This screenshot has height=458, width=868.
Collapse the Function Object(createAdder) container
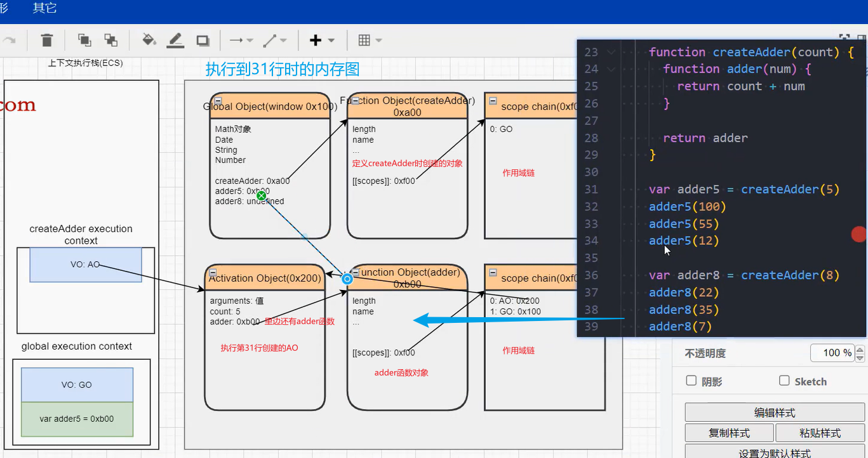tap(356, 101)
